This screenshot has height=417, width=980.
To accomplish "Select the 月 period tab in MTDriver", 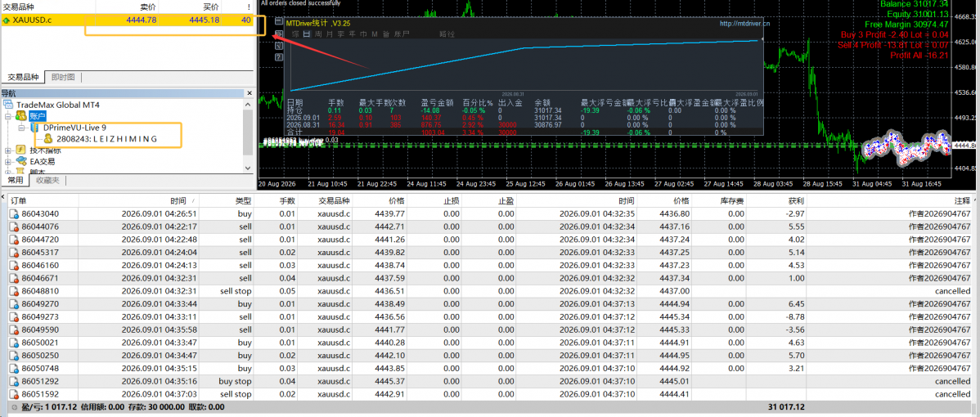I will (x=330, y=34).
